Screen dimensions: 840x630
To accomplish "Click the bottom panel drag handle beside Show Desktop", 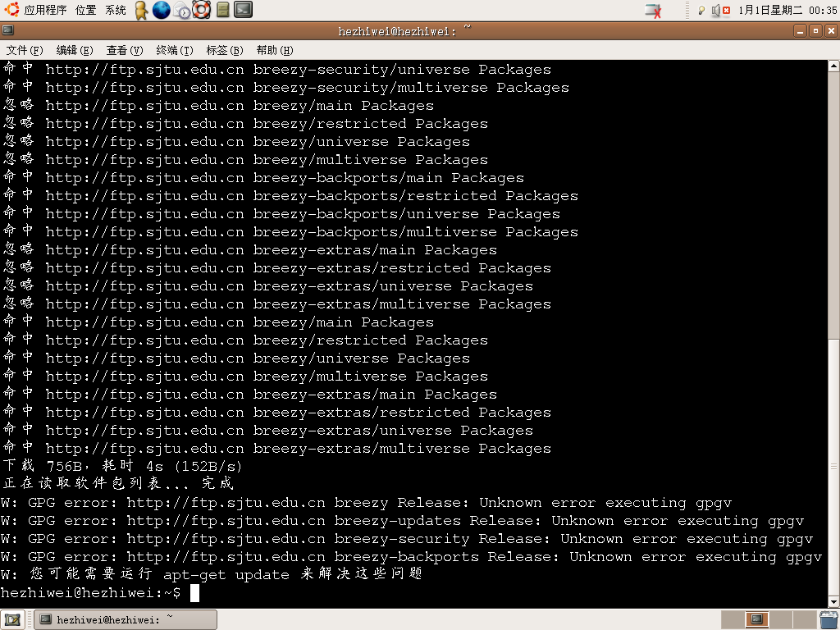I will point(29,620).
